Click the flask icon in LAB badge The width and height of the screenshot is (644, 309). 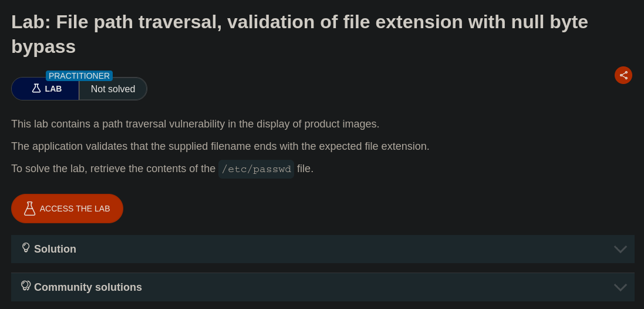pyautogui.click(x=36, y=89)
